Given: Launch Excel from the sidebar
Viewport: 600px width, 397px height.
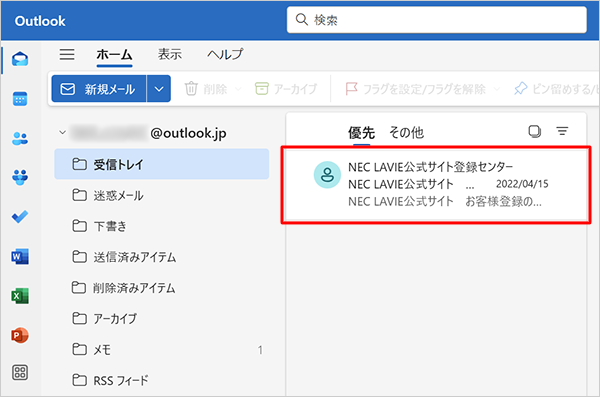Looking at the screenshot, I should pos(20,296).
